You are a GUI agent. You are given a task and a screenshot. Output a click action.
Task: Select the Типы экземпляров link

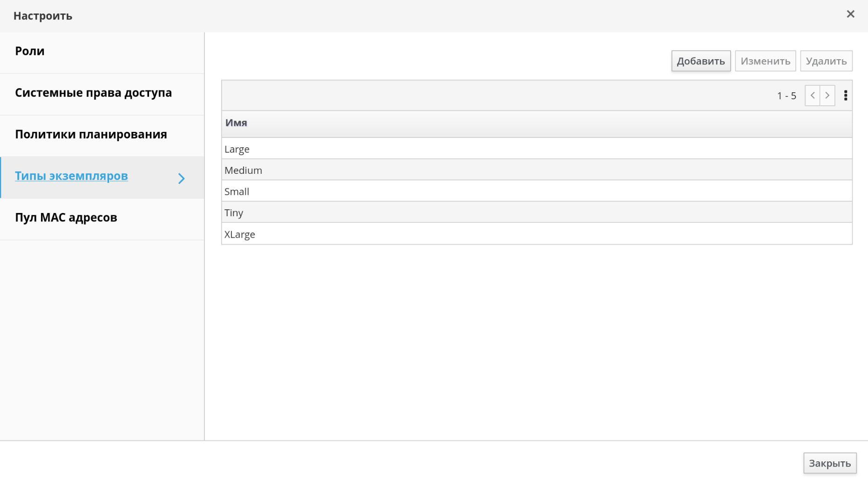71,176
